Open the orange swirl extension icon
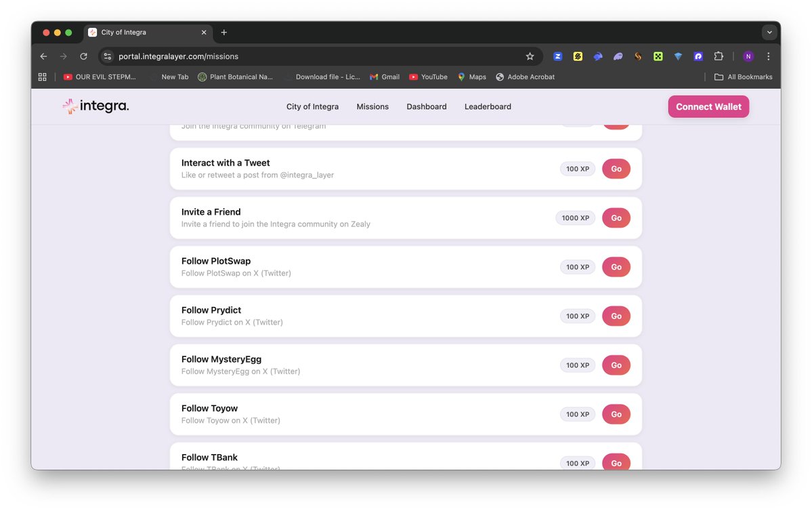 click(x=638, y=56)
